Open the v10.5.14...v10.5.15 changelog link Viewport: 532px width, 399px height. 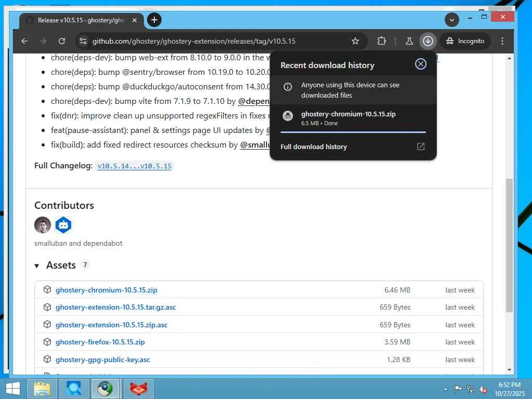[135, 166]
